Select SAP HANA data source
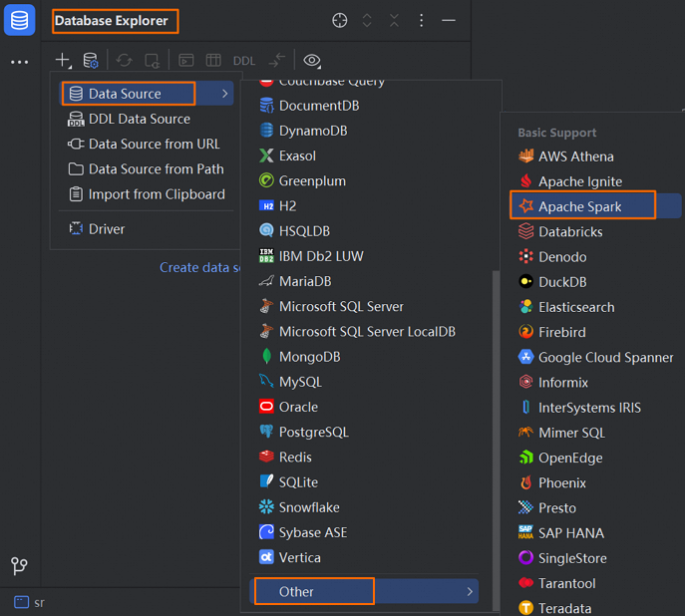This screenshot has height=616, width=685. (x=595, y=533)
